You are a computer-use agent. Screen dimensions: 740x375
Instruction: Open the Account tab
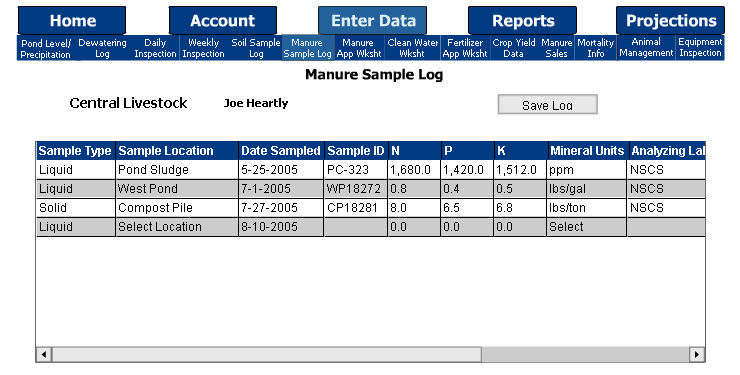tap(223, 21)
